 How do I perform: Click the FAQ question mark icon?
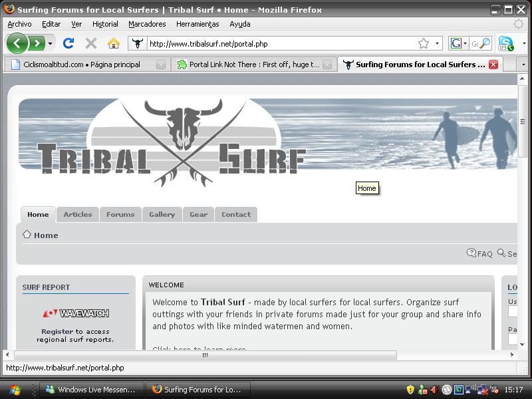471,253
